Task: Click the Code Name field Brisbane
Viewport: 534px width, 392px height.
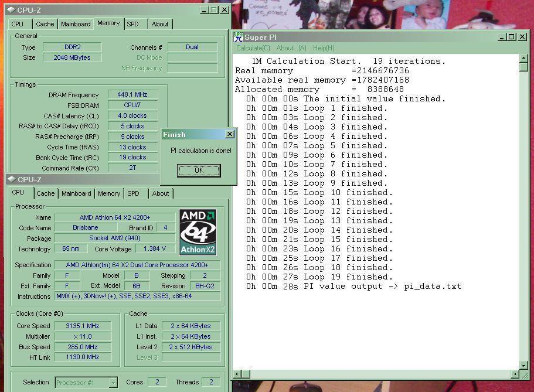Action: (86, 227)
